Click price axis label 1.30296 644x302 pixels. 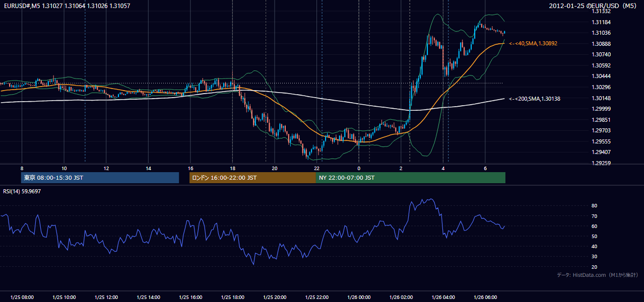click(x=601, y=87)
